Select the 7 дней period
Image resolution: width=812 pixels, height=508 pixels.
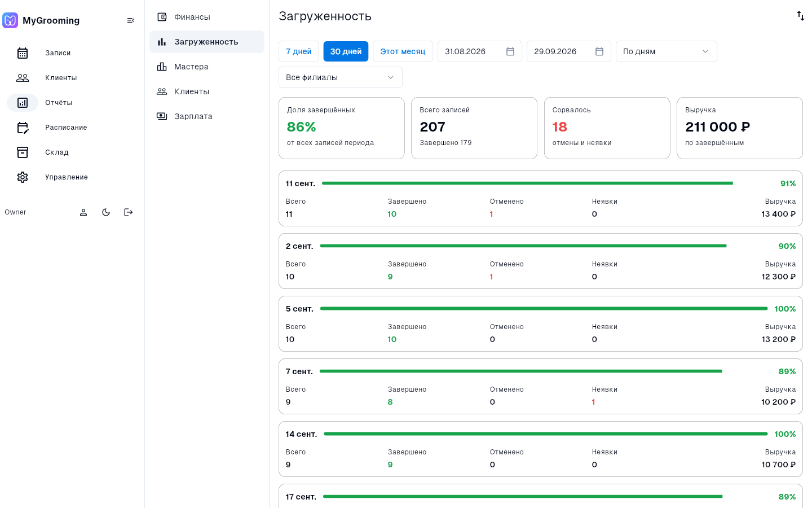(x=299, y=51)
